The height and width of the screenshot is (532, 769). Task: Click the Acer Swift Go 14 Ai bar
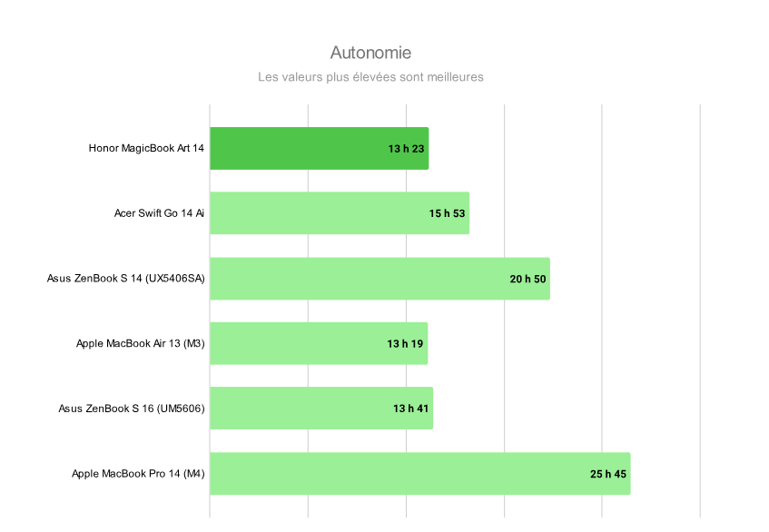(318, 213)
